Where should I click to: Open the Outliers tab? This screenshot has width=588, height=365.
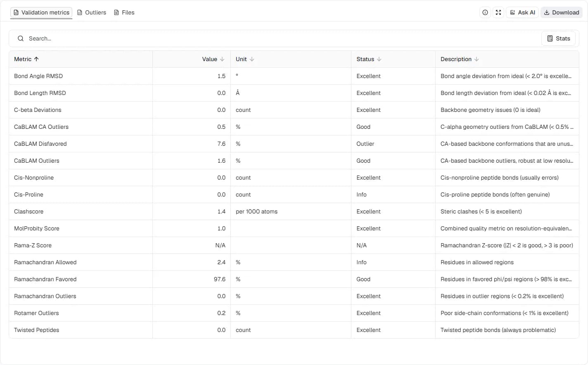92,12
